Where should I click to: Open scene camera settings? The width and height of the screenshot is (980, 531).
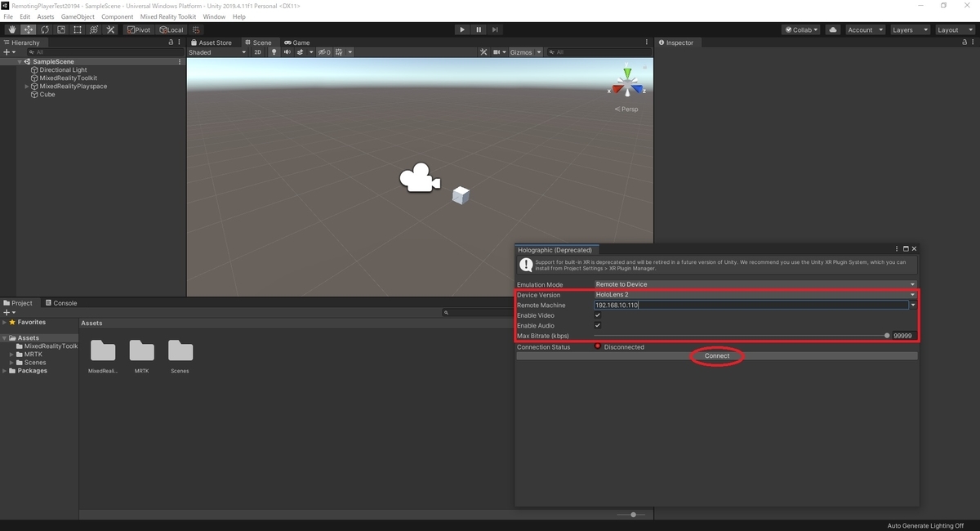(498, 52)
